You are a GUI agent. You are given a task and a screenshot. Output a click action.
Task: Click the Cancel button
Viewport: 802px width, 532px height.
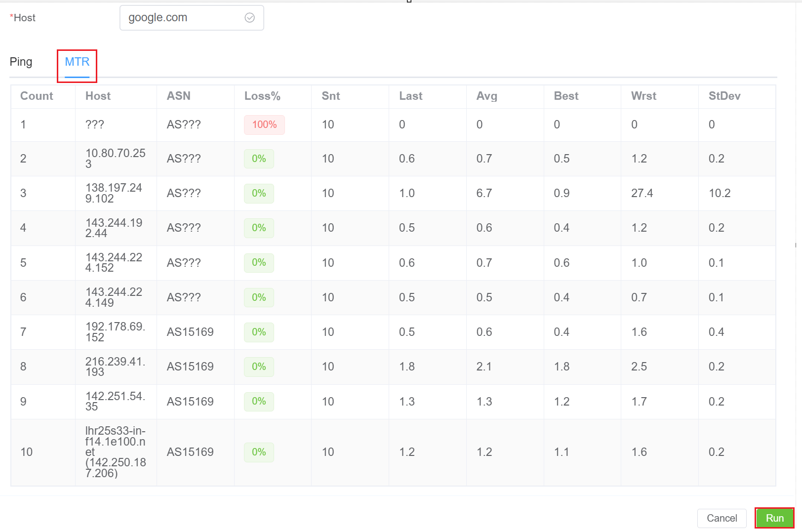pyautogui.click(x=722, y=518)
